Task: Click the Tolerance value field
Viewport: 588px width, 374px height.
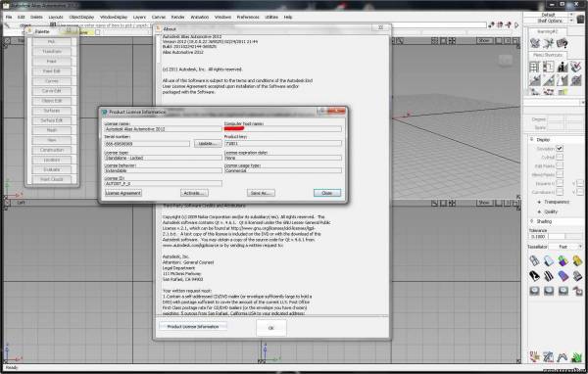Action: (538, 237)
